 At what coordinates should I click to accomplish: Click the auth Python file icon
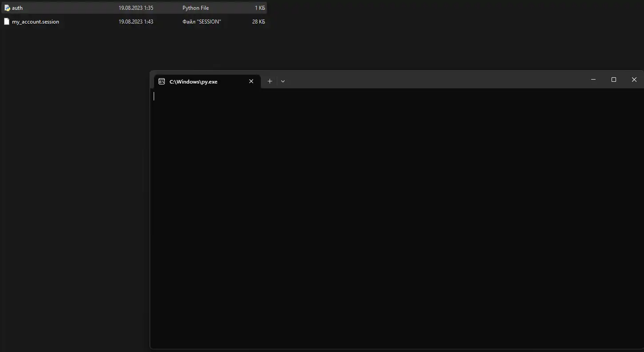pyautogui.click(x=7, y=8)
